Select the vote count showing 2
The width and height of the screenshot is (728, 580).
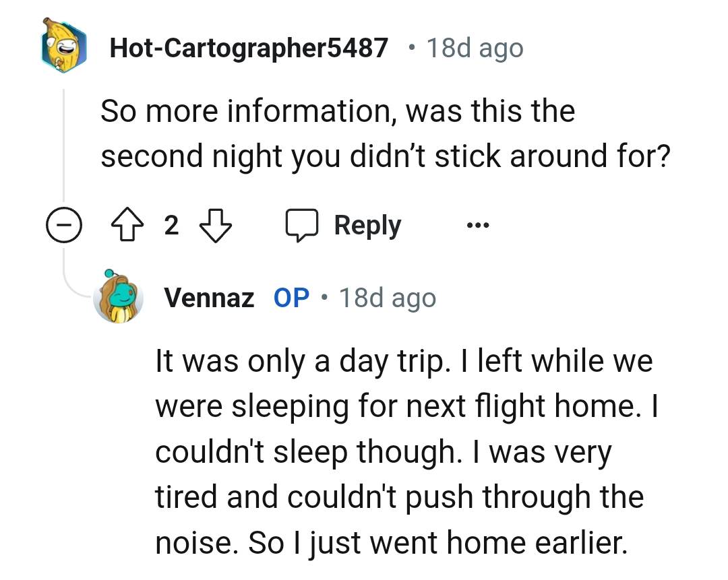[172, 225]
